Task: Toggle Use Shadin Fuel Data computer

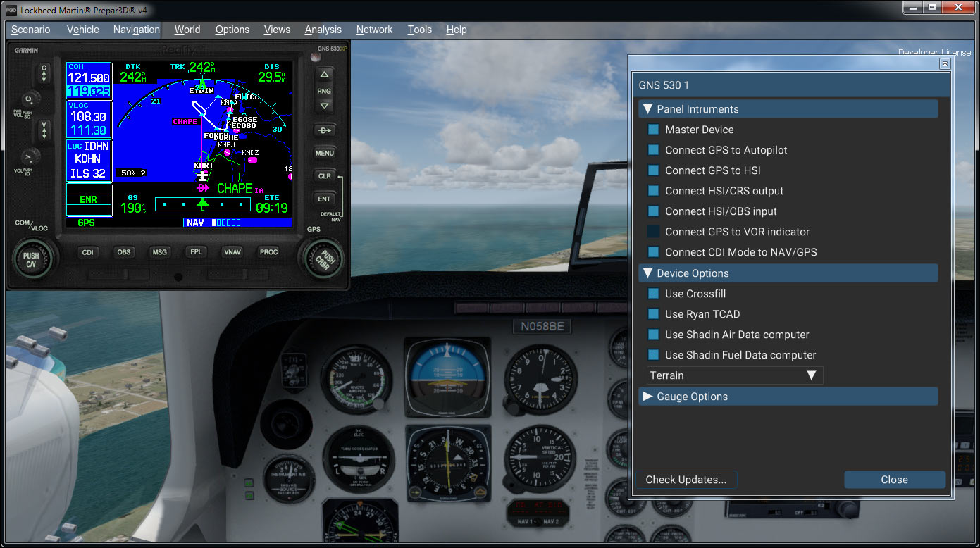Action: pyautogui.click(x=653, y=355)
